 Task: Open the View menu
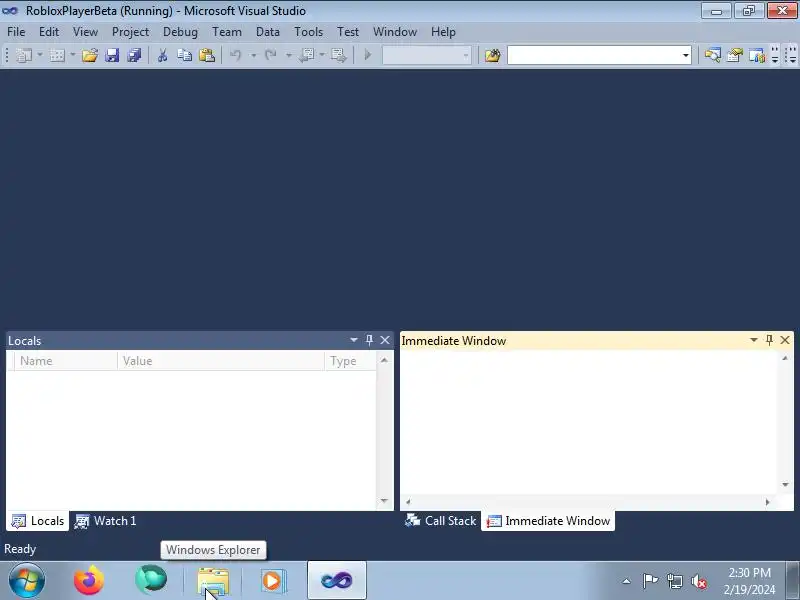(85, 32)
